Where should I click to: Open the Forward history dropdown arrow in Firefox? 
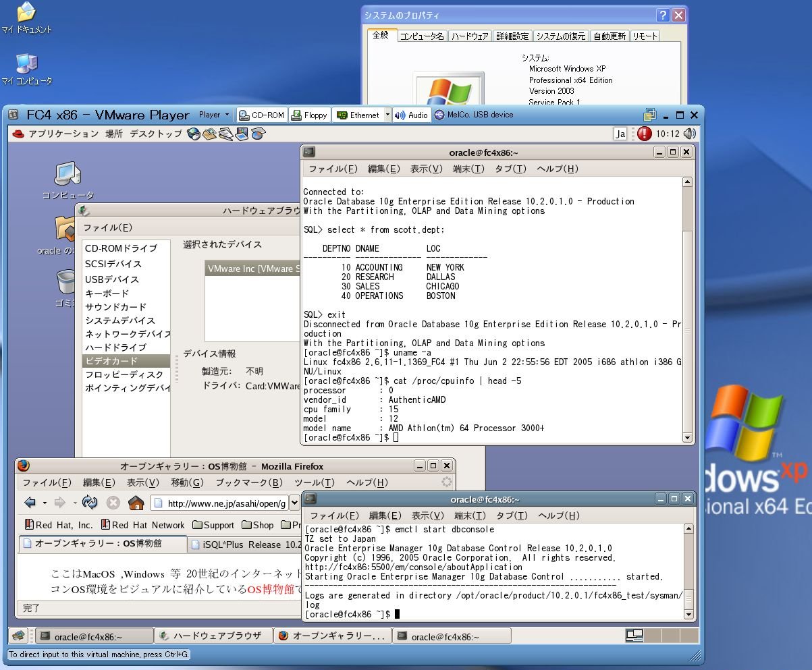[x=74, y=503]
